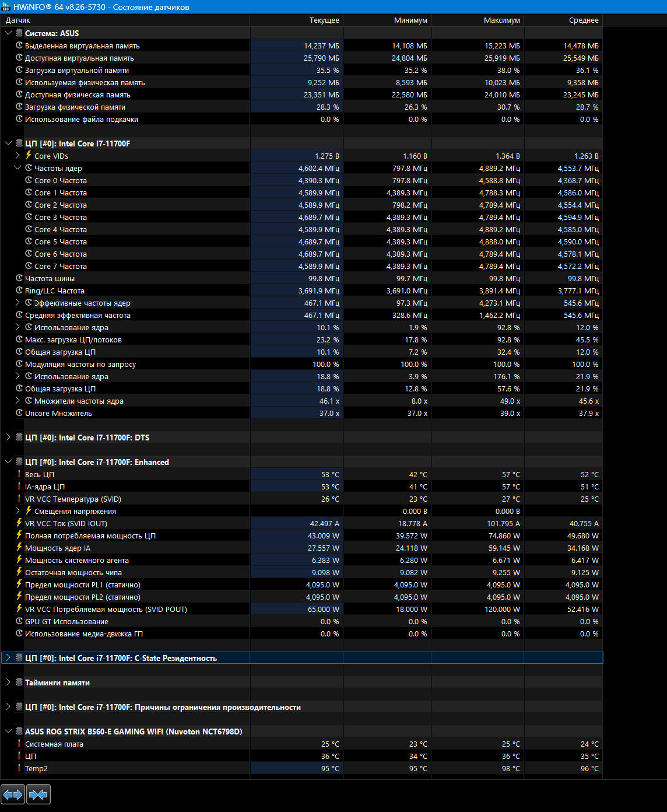Collapse the Intel Core i7-11700F: Enhanced group

point(8,462)
